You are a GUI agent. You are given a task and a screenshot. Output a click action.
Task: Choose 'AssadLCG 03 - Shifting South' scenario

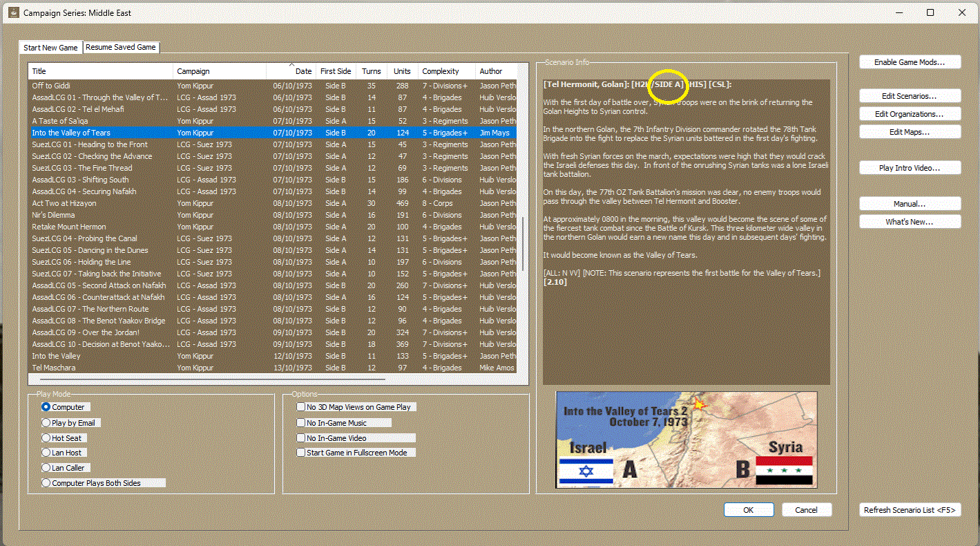point(273,180)
